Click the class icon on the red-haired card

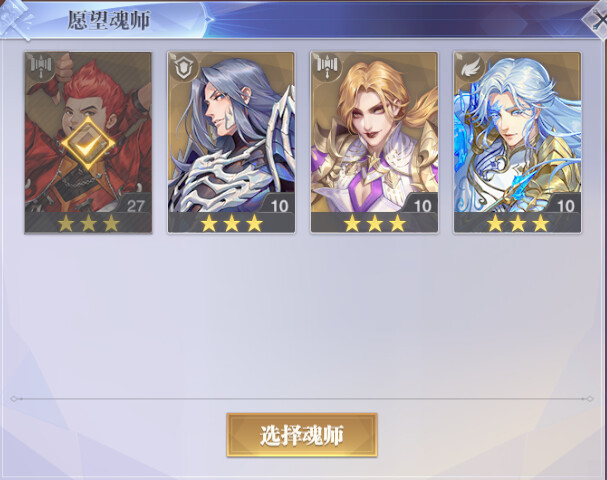click(41, 67)
